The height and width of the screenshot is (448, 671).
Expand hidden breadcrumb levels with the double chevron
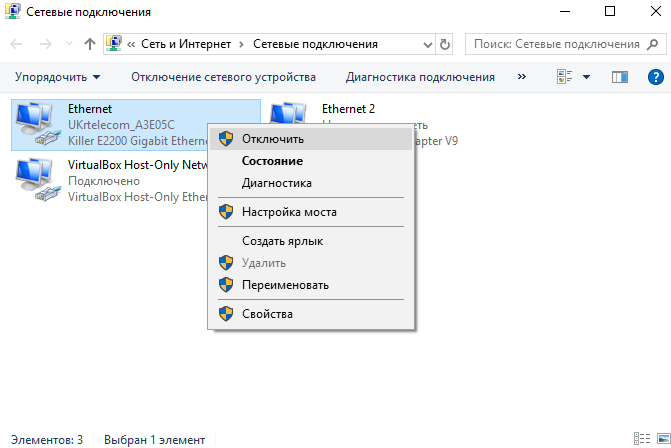(x=131, y=44)
